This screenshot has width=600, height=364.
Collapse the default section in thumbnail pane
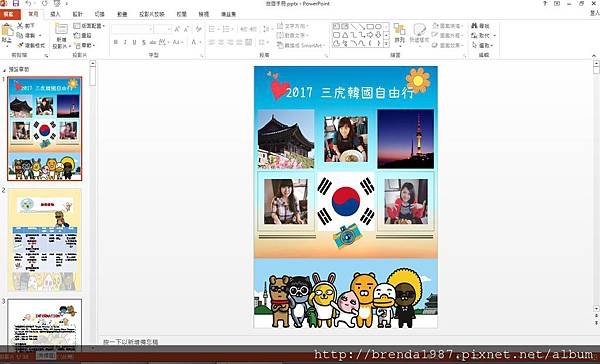(x=5, y=70)
